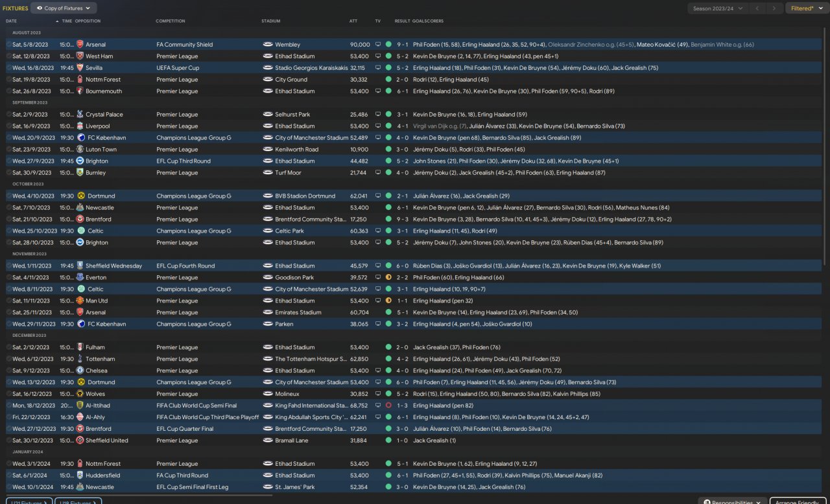830x504 pixels.
Task: Toggle selection circle for Sat, 23/9/2023 Luton Town row
Action: coord(9,150)
